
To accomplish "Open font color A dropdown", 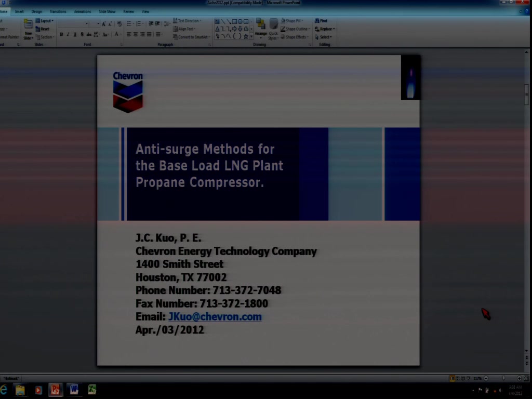I will tap(118, 34).
